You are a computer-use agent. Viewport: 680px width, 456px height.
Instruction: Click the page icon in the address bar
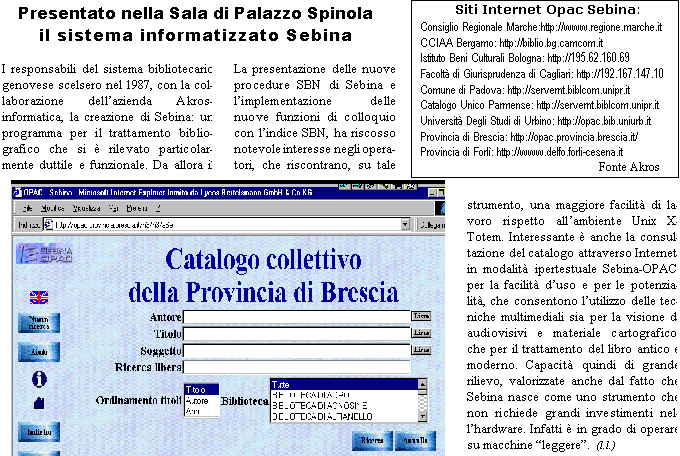pyautogui.click(x=48, y=224)
